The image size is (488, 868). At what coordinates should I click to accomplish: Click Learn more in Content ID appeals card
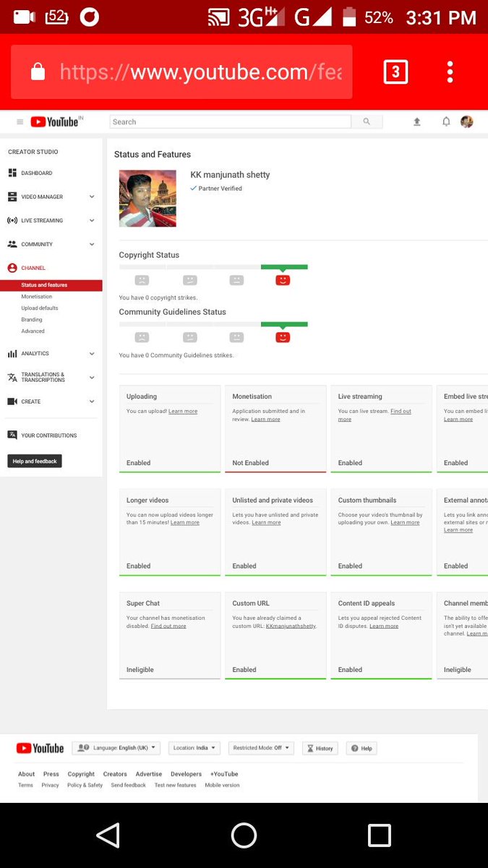[384, 626]
